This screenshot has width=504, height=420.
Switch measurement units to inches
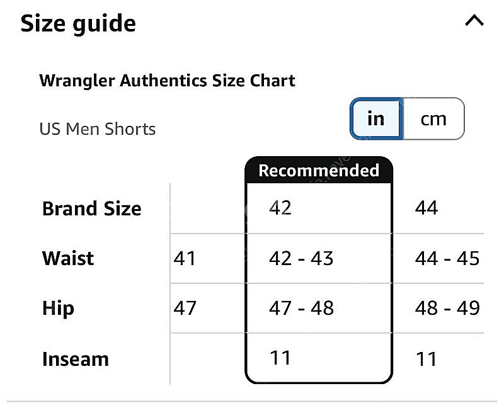(375, 118)
